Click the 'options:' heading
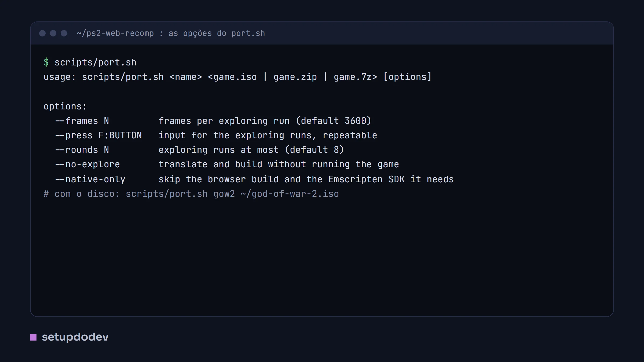 tap(65, 106)
